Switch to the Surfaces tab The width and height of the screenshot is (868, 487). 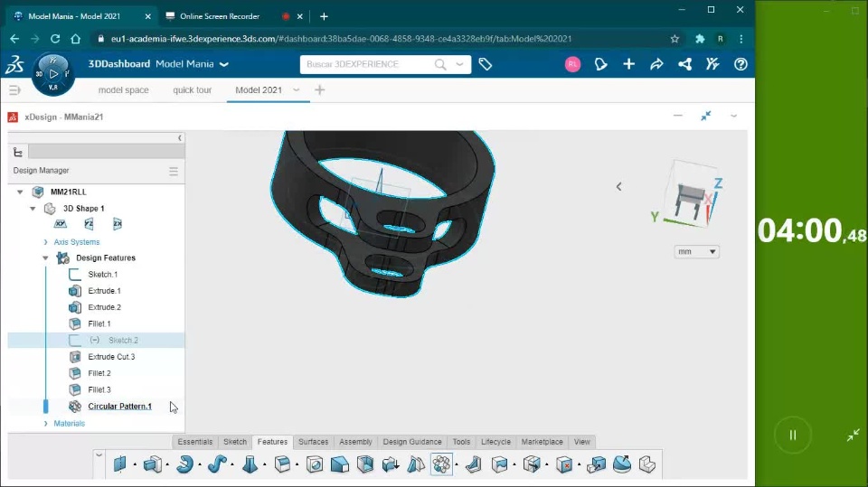314,442
